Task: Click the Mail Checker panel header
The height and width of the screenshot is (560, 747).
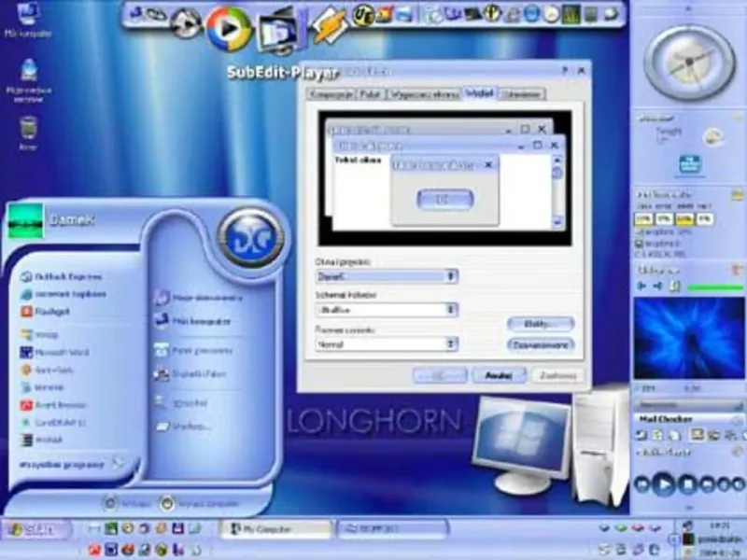Action: click(688, 419)
